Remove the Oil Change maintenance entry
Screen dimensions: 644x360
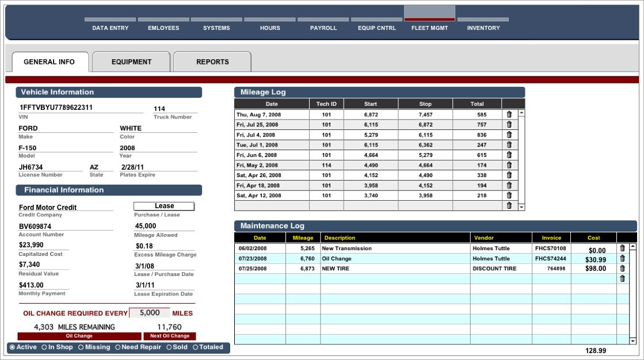tap(622, 259)
